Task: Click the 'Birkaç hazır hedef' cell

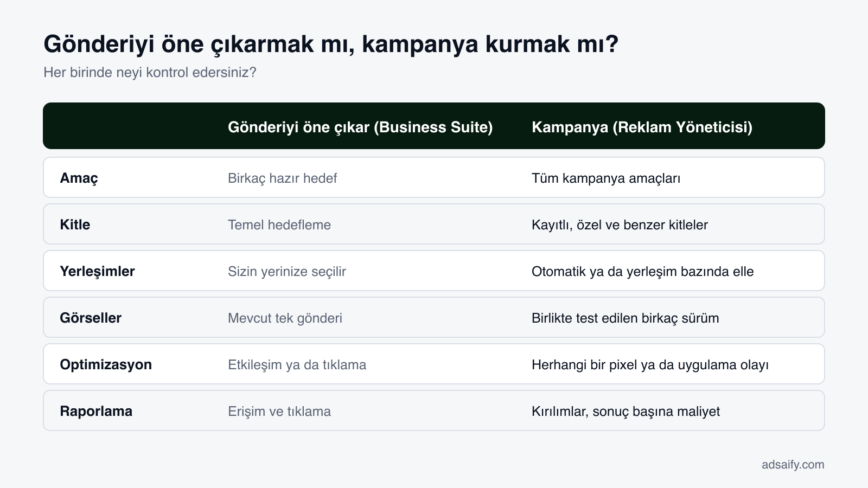Action: (282, 178)
